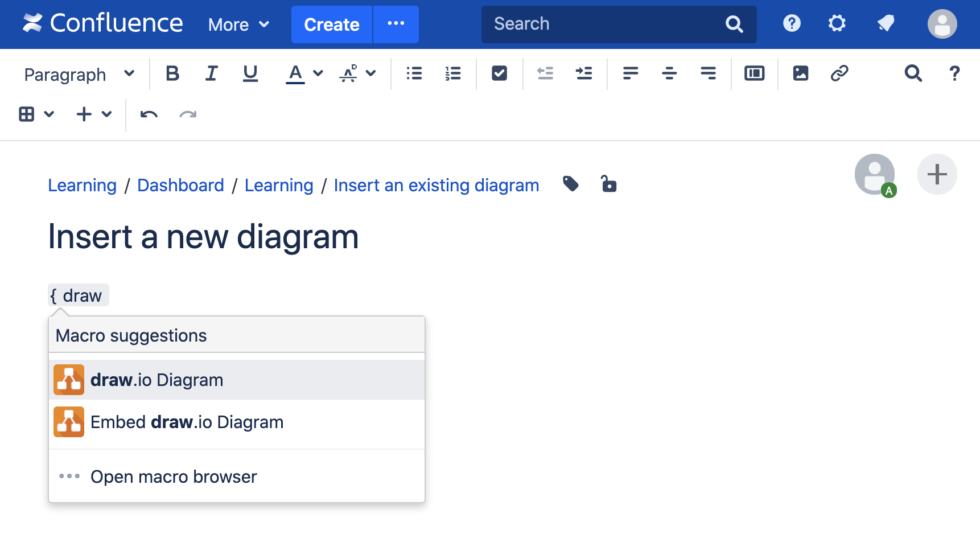
Task: Open the page layout tool
Action: (x=755, y=73)
